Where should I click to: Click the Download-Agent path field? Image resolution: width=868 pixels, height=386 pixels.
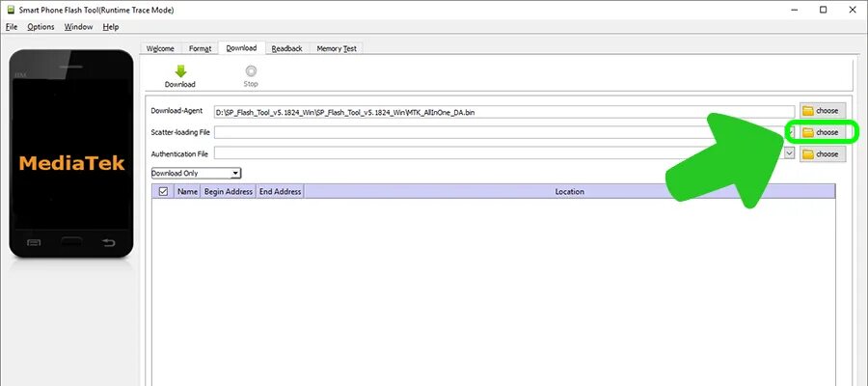(x=504, y=112)
